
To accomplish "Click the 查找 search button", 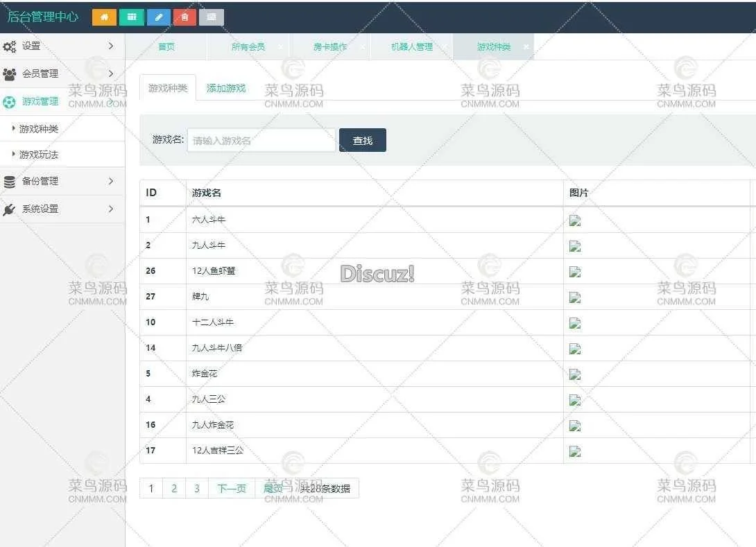I will tap(362, 141).
